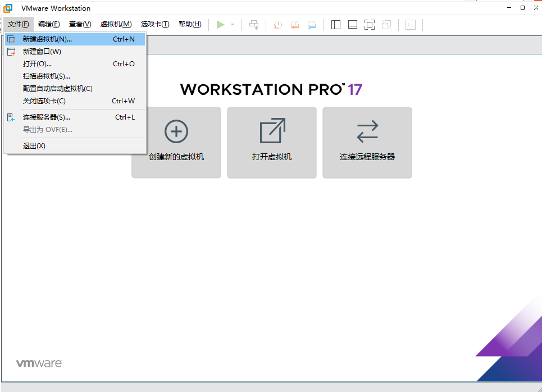Select 新建虚拟机(N)... from the file menu
Image resolution: width=542 pixels, height=392 pixels.
[75, 39]
